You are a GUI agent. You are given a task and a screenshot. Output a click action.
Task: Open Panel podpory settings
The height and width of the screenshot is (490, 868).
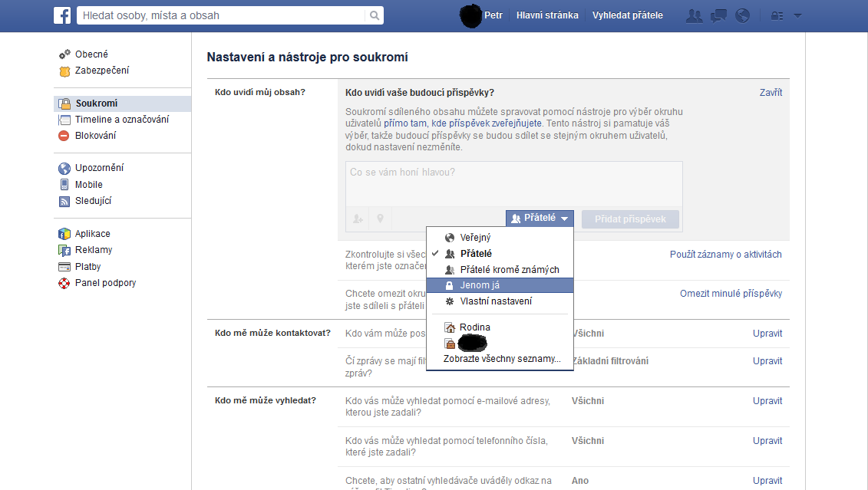point(105,283)
